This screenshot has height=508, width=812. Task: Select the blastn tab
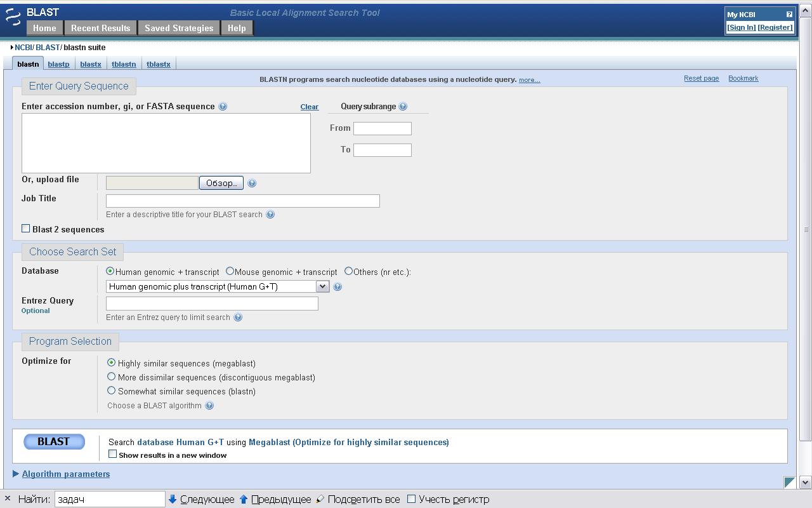[x=28, y=64]
